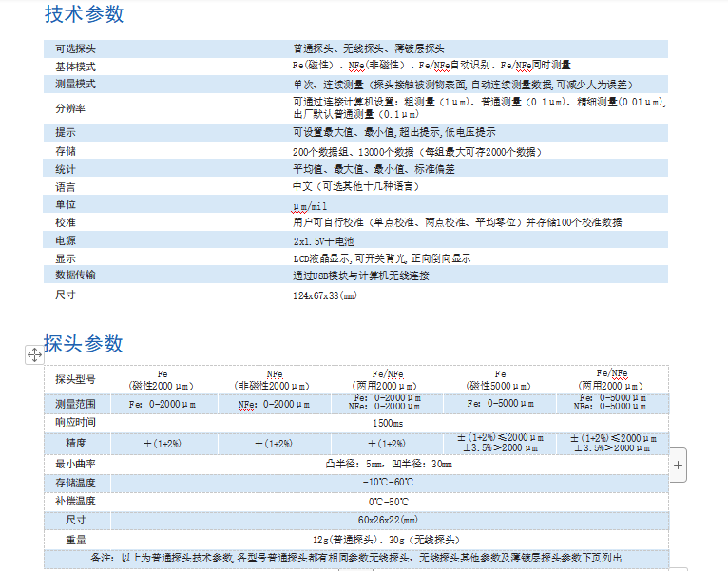Click the μm/mil unit value text
The height and width of the screenshot is (571, 728).
[x=310, y=205]
